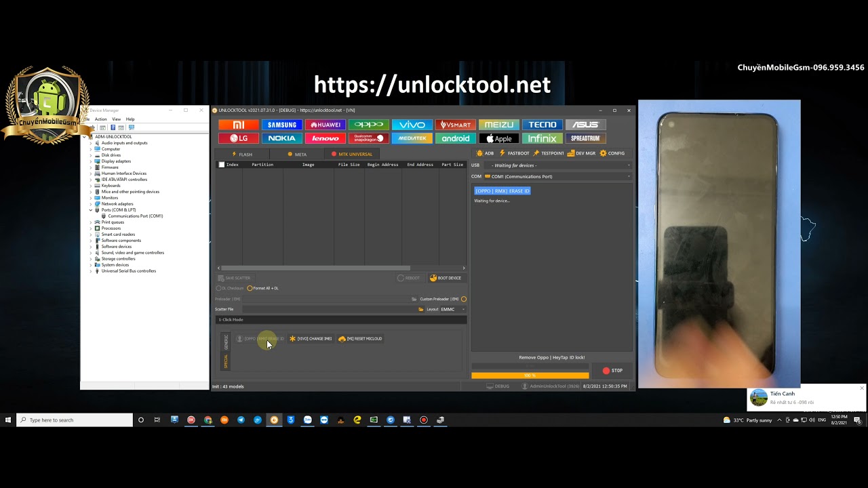Select the Vsmart brand tile
This screenshot has width=868, height=488.
tap(456, 125)
